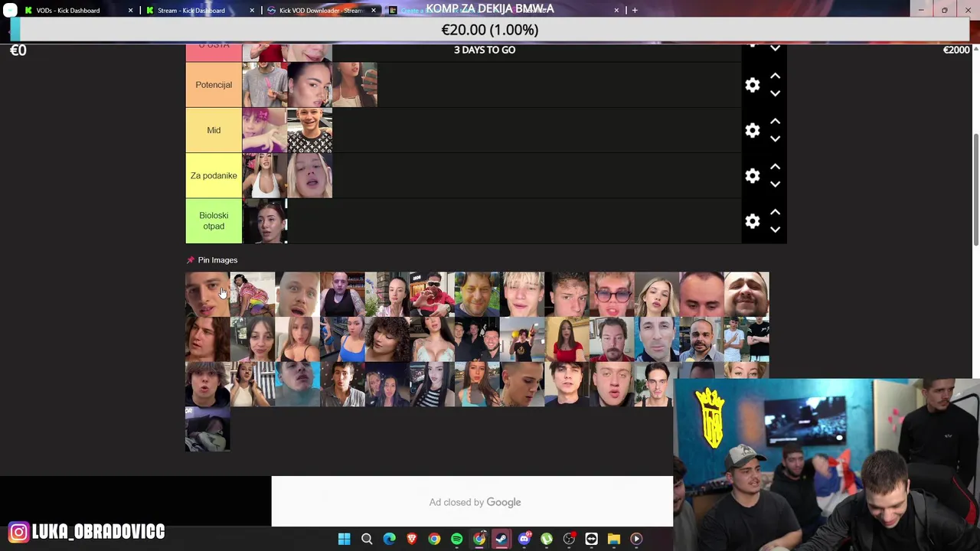980x551 pixels.
Task: Select pink-haired image in Mid tier
Action: click(x=264, y=130)
